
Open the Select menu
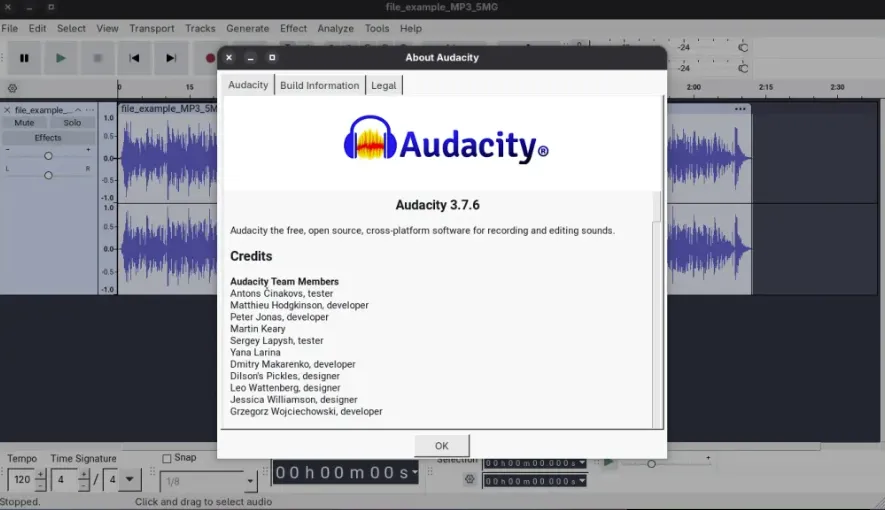pyautogui.click(x=71, y=28)
